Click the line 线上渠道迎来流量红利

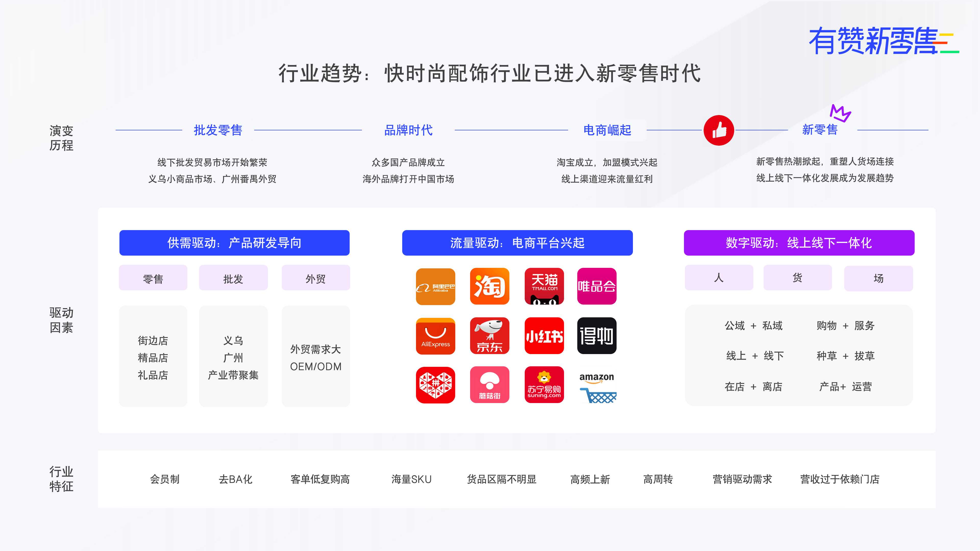pyautogui.click(x=607, y=179)
